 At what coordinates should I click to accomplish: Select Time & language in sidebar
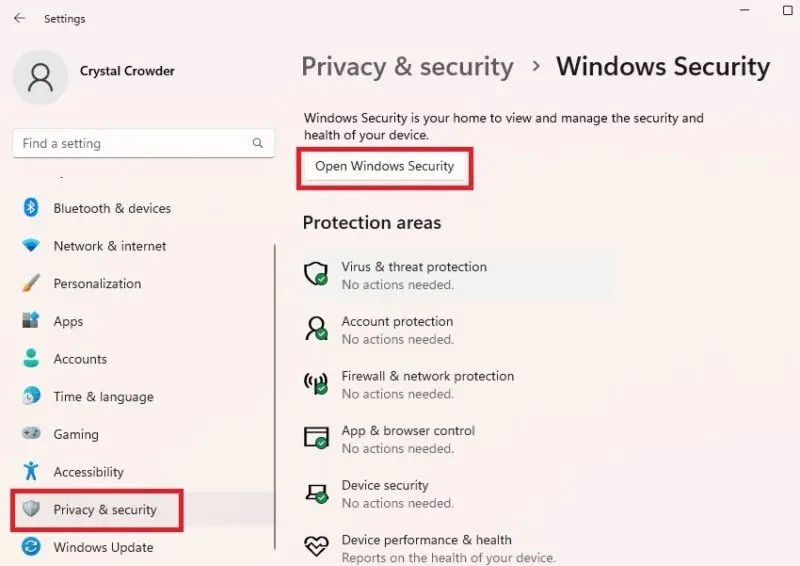103,397
